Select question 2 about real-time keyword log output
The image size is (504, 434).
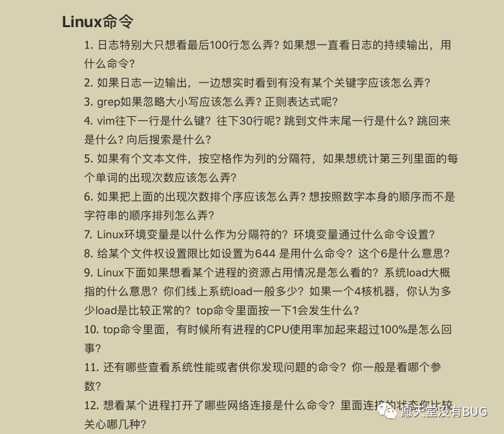(257, 83)
